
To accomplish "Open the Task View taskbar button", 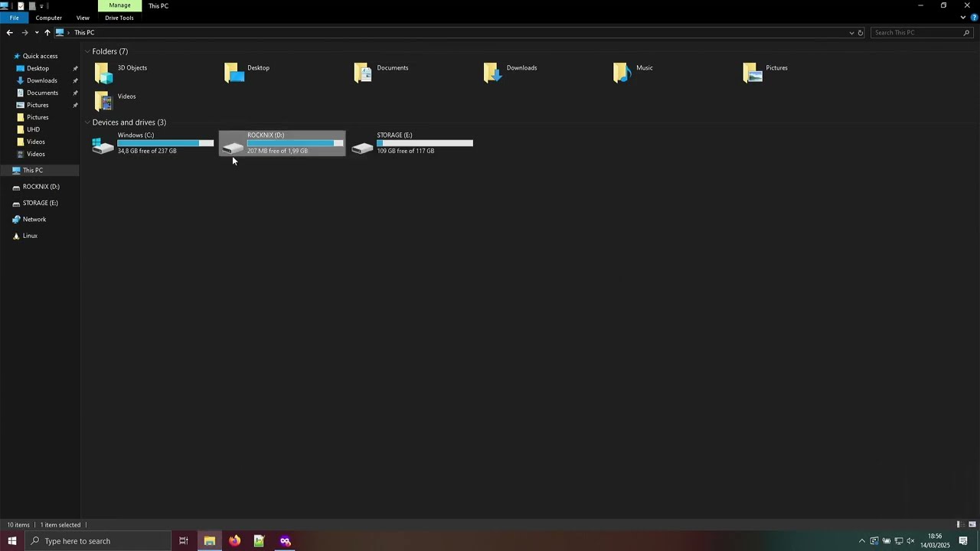I will pyautogui.click(x=184, y=541).
